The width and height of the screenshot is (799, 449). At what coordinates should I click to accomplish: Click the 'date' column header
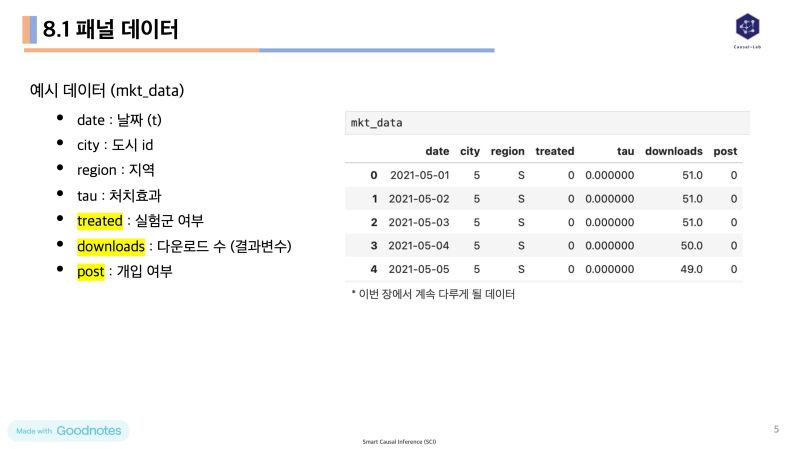point(437,151)
